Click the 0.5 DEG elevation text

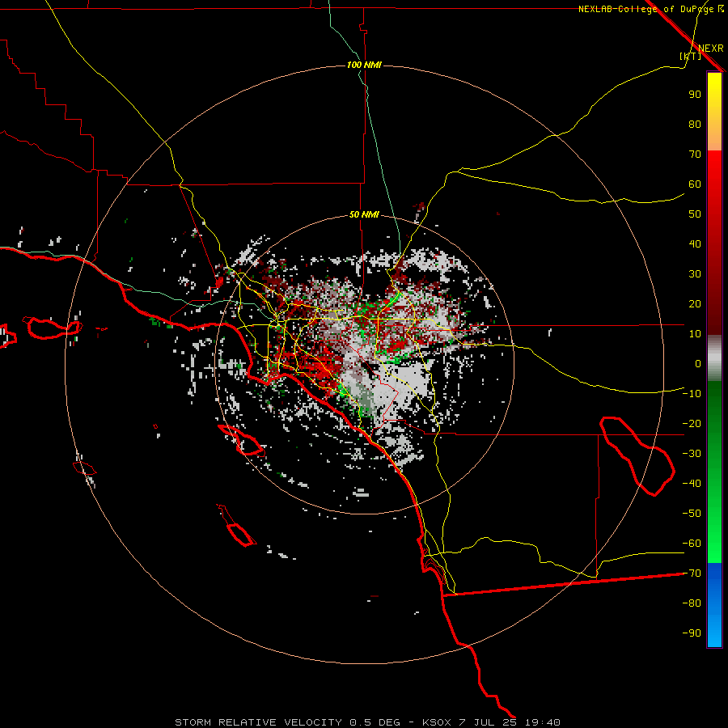(375, 722)
